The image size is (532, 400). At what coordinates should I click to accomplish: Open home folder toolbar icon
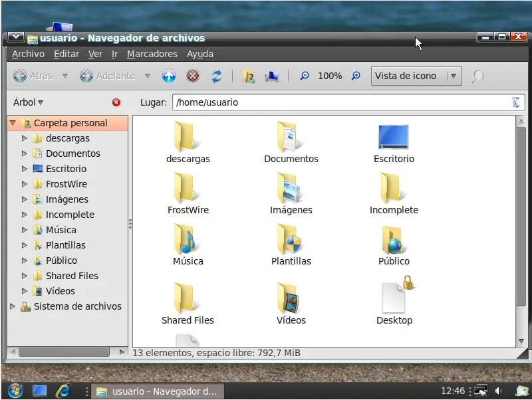pos(249,76)
